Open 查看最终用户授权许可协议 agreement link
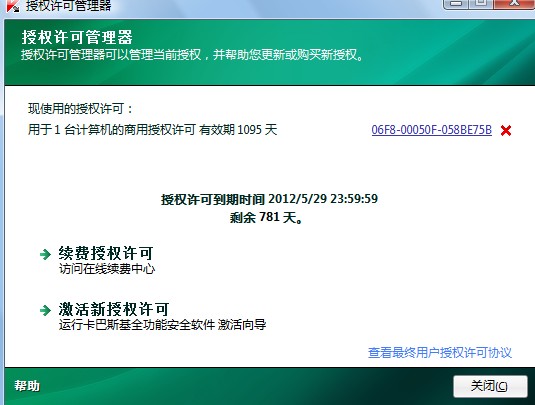This screenshot has width=535, height=405. (x=440, y=352)
